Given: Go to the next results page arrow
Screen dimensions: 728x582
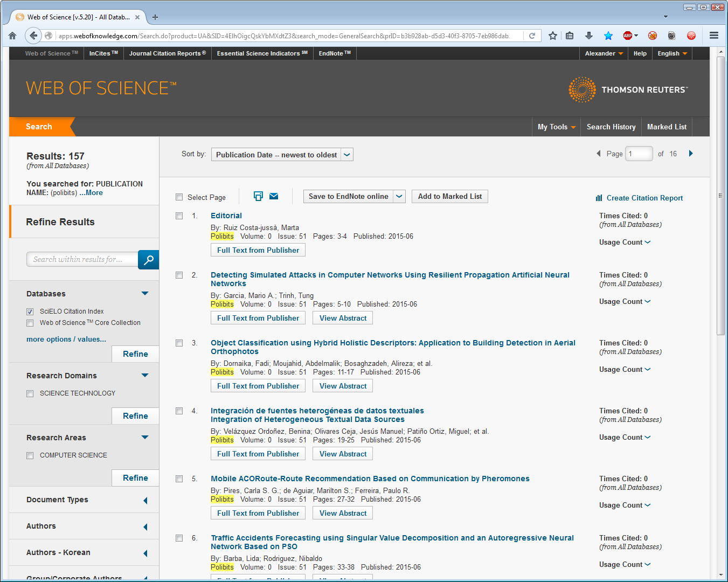Looking at the screenshot, I should click(x=691, y=154).
